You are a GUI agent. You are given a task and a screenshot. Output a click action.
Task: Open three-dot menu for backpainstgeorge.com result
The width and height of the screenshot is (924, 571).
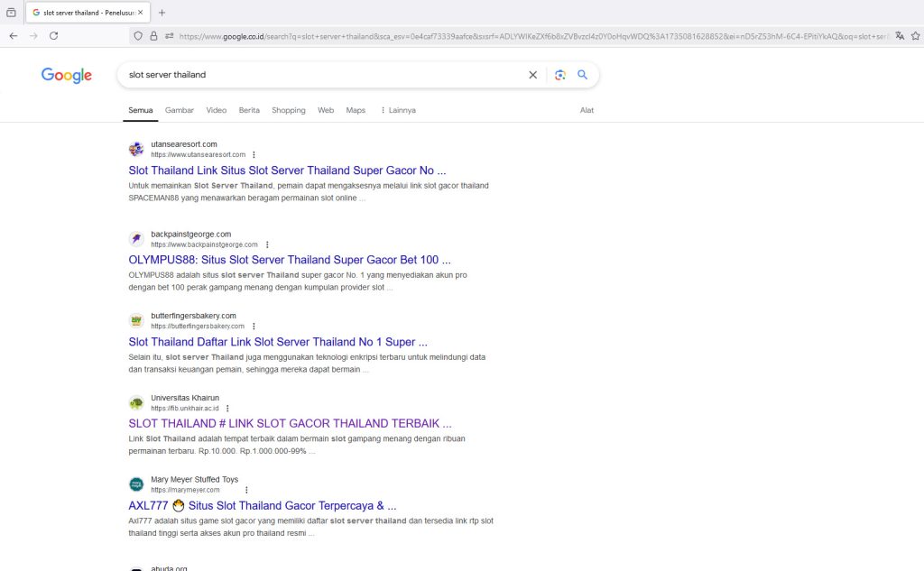coord(267,244)
